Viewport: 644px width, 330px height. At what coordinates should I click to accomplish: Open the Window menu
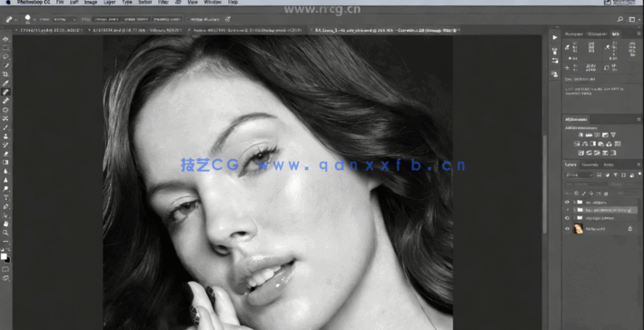213,2
